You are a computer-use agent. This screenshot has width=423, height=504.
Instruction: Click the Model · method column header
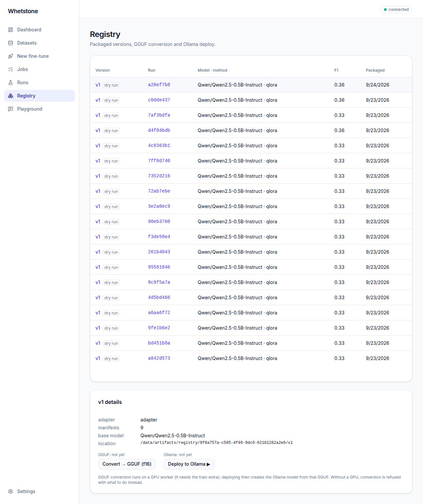pyautogui.click(x=212, y=70)
